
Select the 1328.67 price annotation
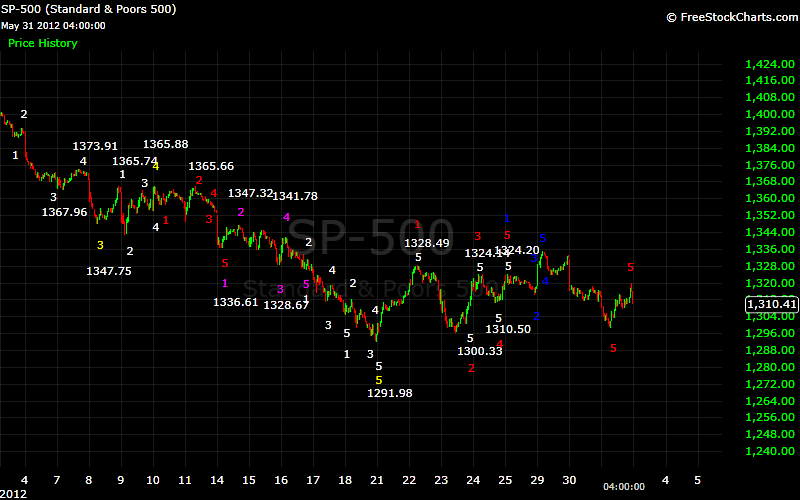tap(286, 305)
